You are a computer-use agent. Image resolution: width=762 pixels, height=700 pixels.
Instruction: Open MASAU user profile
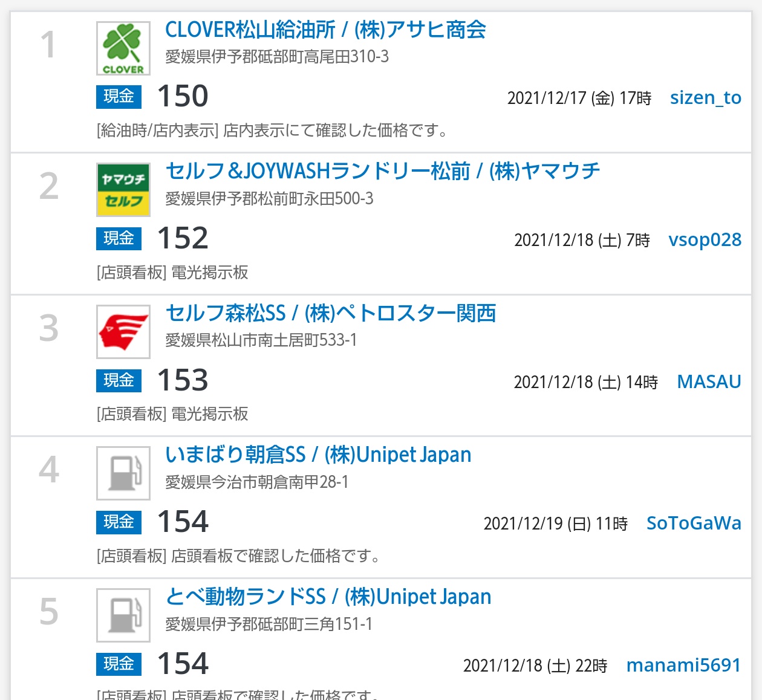(709, 382)
